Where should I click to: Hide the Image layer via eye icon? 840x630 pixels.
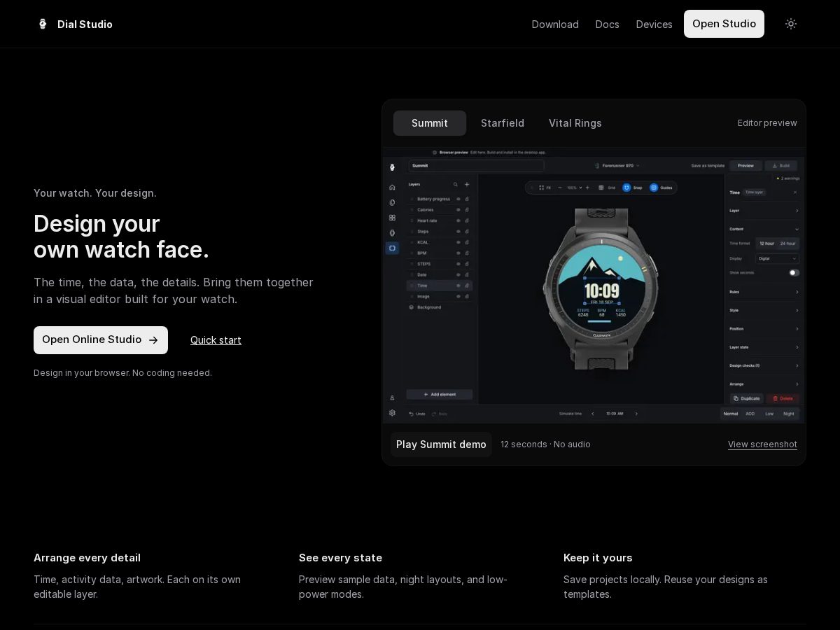coord(458,296)
